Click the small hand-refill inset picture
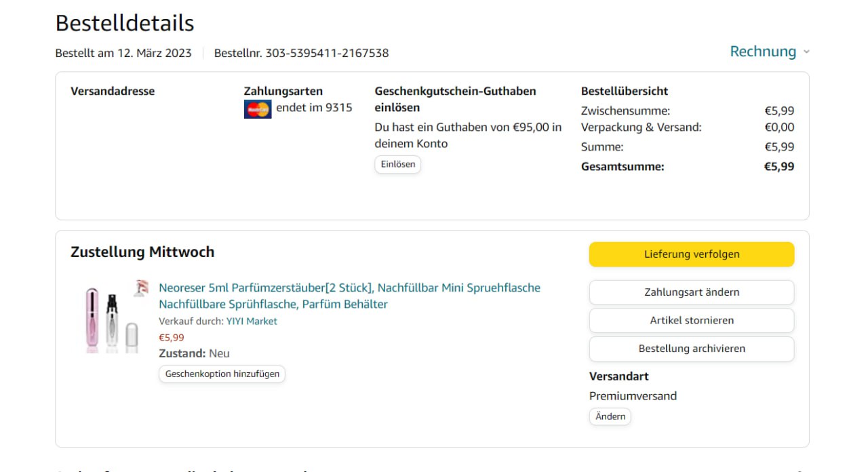Image resolution: width=868 pixels, height=472 pixels. click(x=141, y=288)
